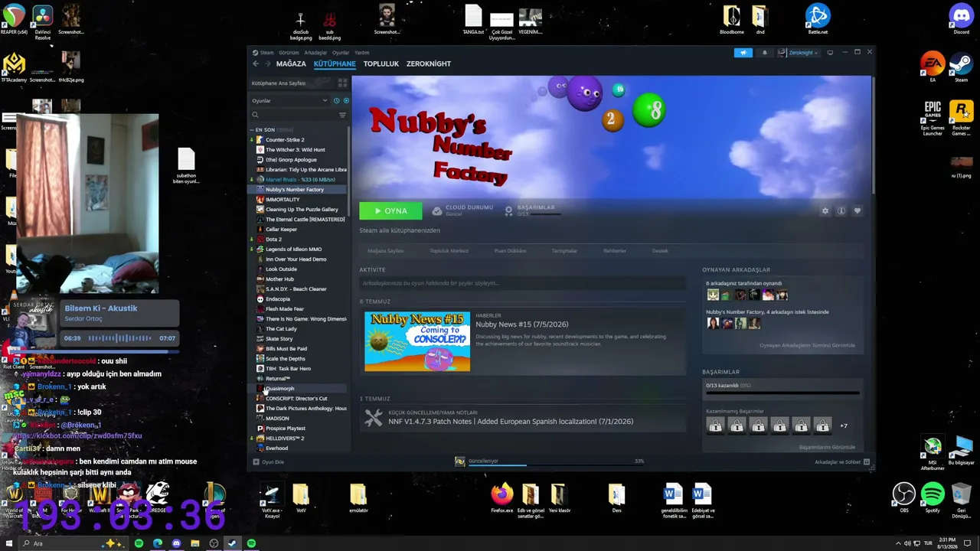
Task: Open the Puan Dükkânı link
Action: (510, 251)
